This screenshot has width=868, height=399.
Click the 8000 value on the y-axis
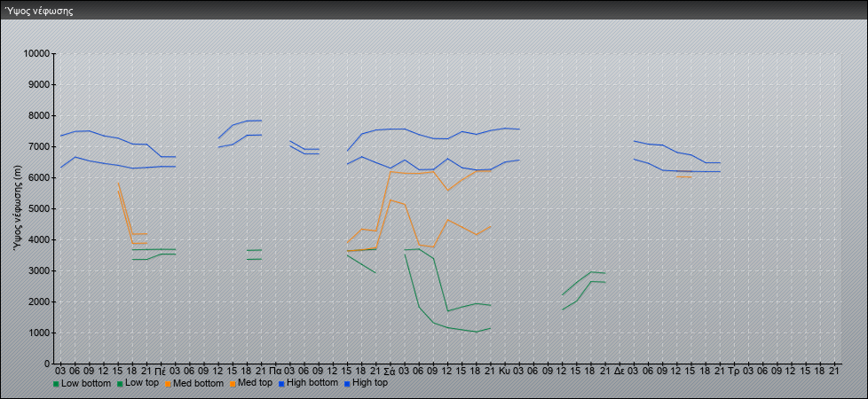coord(39,115)
